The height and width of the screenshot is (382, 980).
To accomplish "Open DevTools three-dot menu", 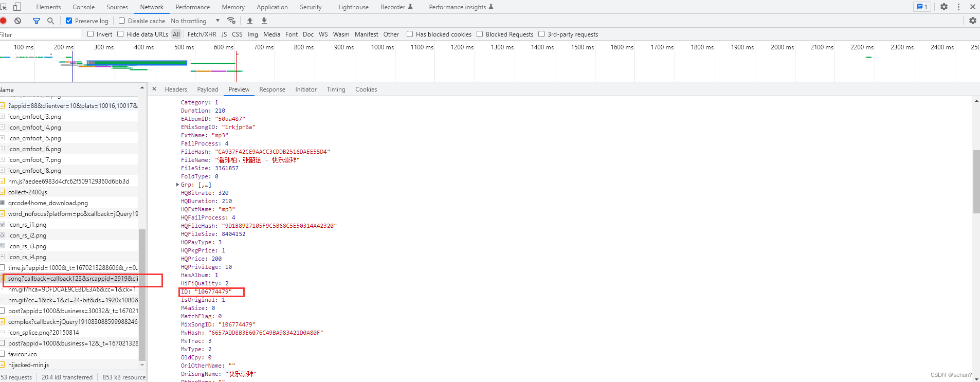I will 958,7.
